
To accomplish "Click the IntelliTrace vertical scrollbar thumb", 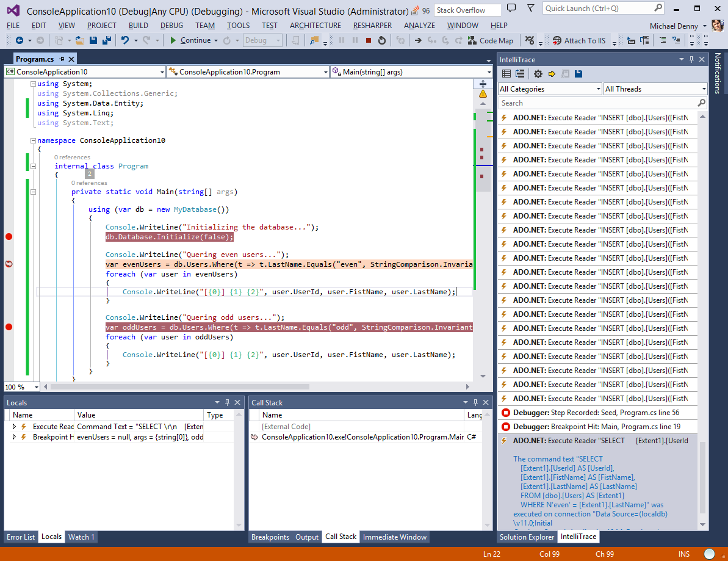I will click(702, 477).
